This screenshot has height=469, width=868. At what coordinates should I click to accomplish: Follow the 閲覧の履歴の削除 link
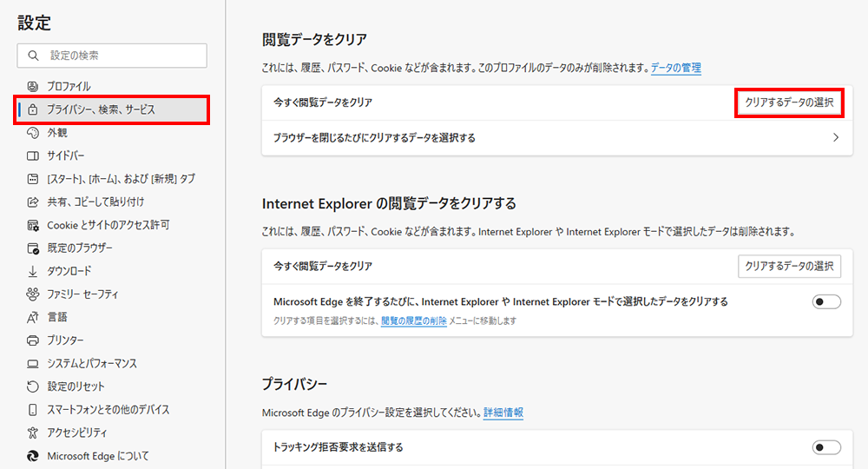[x=413, y=320]
